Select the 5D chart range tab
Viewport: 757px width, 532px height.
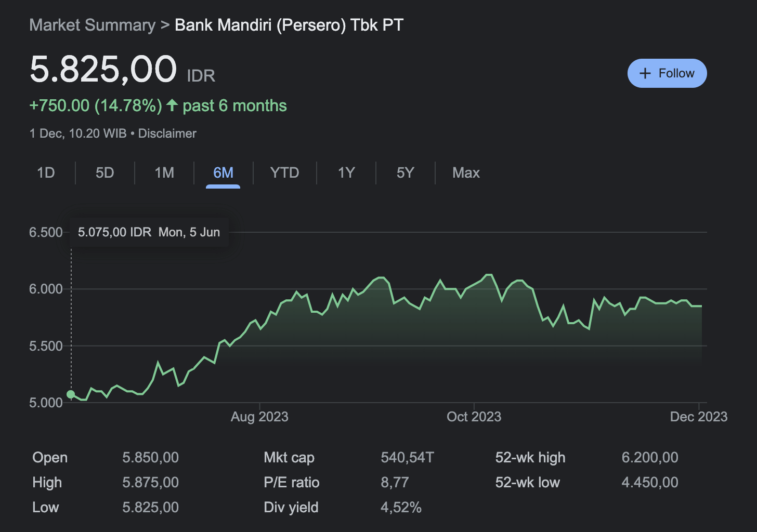(x=105, y=172)
